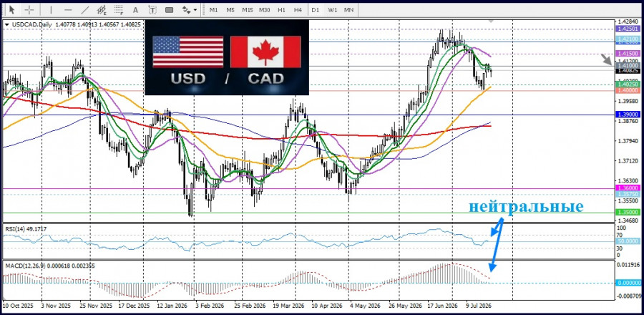Open the Arrows objects toolbar button
Image resolution: width=644 pixels, height=315 pixels.
tap(187, 9)
